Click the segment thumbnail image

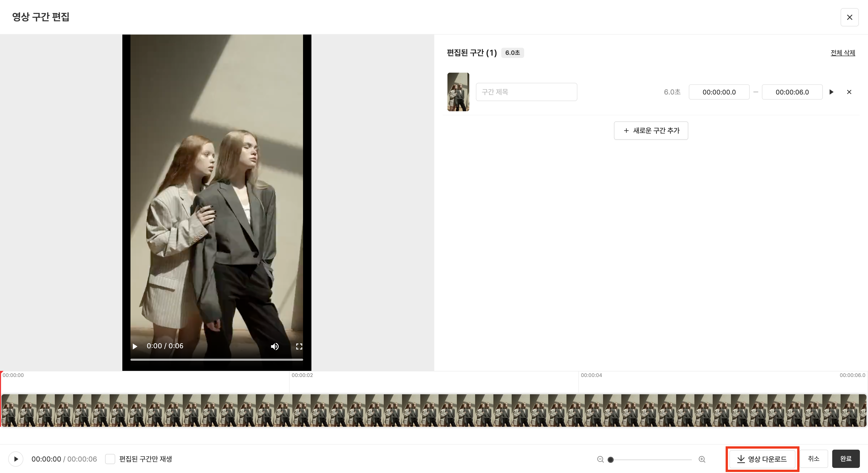coord(458,92)
